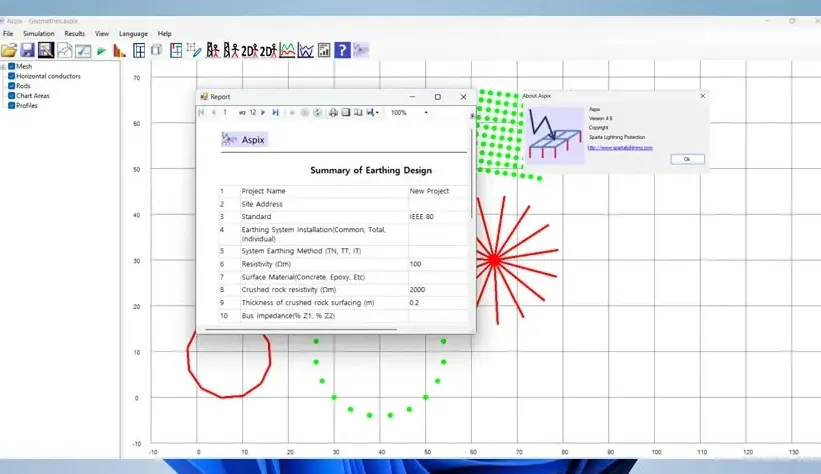The image size is (821, 474).
Task: Click the second person beside structure icon
Action: [231, 50]
